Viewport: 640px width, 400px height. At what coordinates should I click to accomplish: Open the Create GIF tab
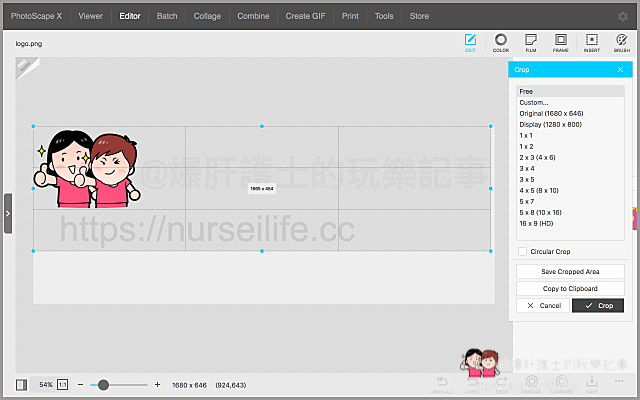coord(305,16)
